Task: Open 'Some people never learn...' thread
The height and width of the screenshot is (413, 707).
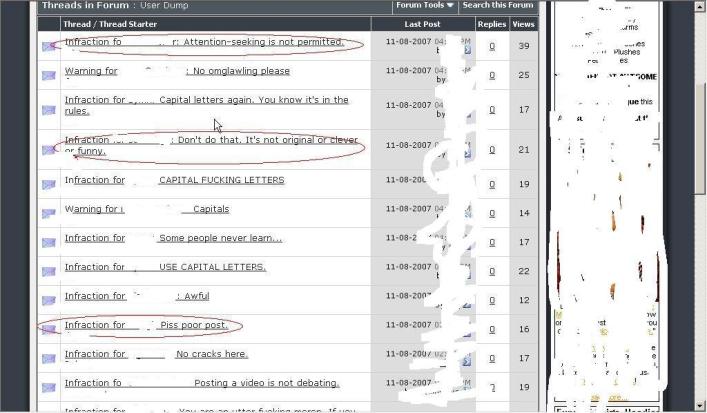Action: (220, 238)
